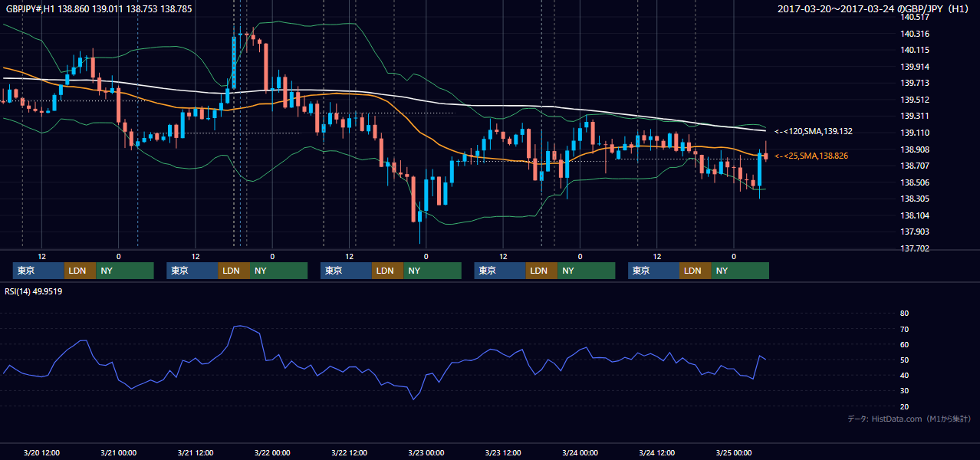This screenshot has height=460, width=980.
Task: Click the GBPJPY#,H1 chart title text
Action: coord(99,9)
